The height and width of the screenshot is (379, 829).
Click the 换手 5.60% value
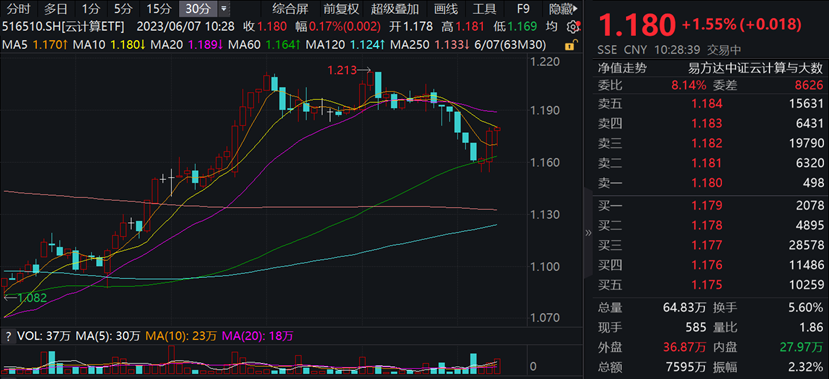click(x=806, y=308)
